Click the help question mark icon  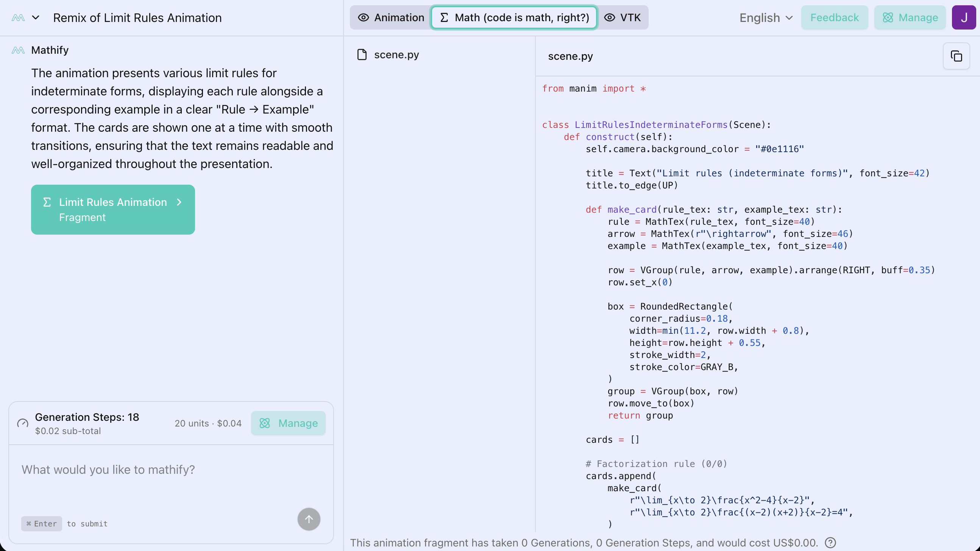coord(830,543)
